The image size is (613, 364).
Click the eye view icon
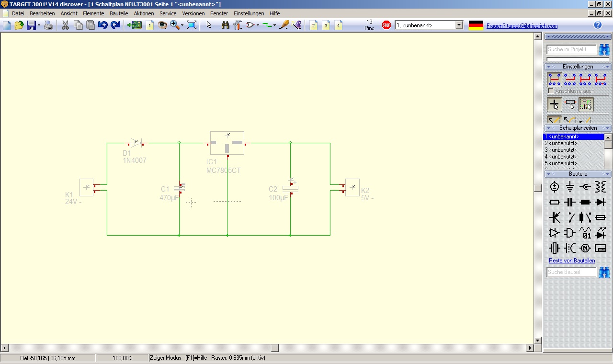tap(162, 25)
